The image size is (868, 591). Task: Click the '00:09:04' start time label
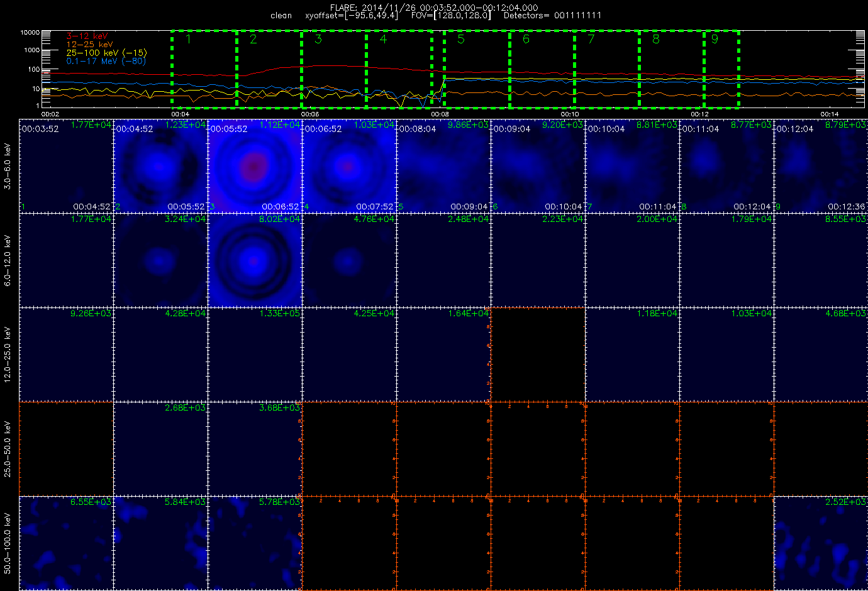(x=511, y=129)
